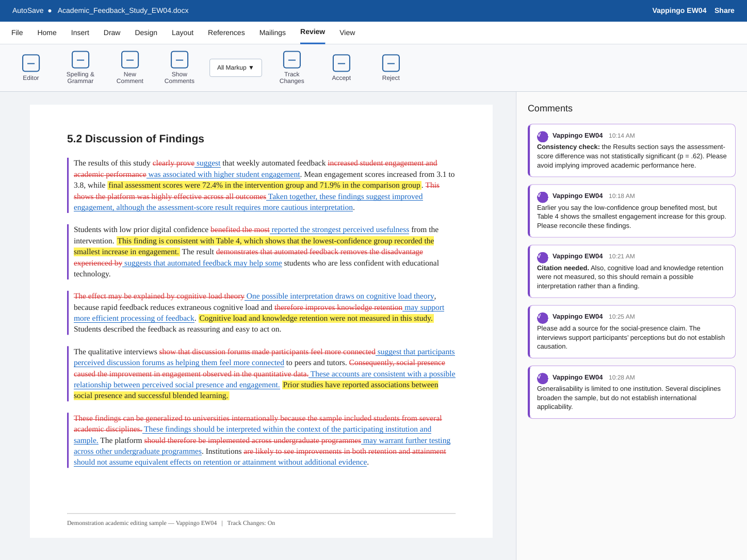This screenshot has height=560, width=747.
Task: Click the avatar on the 10:28 AM comment
Action: coord(543,378)
